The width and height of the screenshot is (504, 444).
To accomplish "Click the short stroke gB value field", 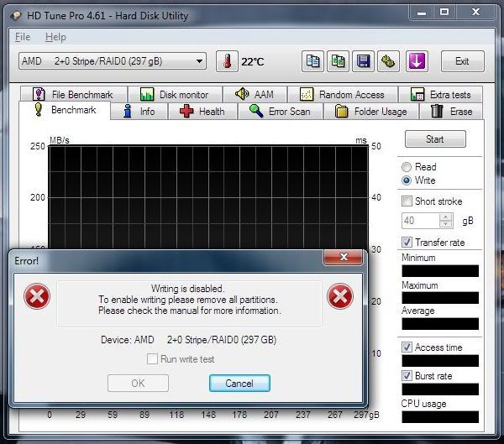I will [x=420, y=221].
